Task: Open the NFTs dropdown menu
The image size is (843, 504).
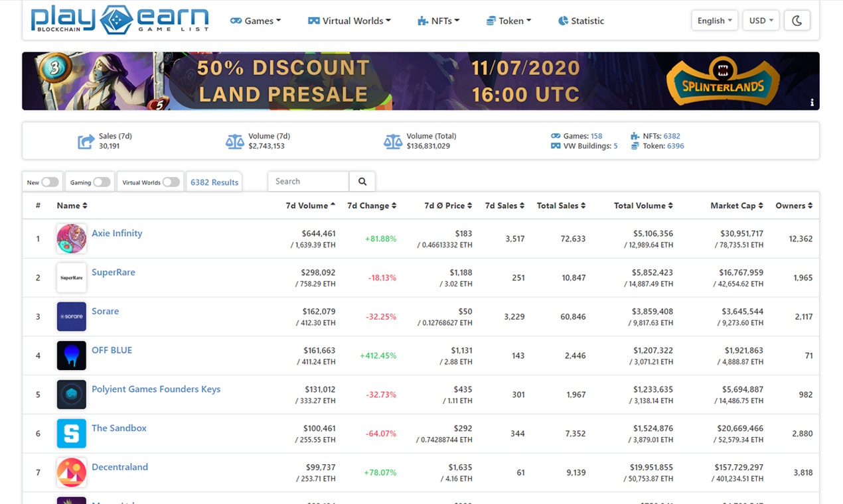Action: [438, 21]
